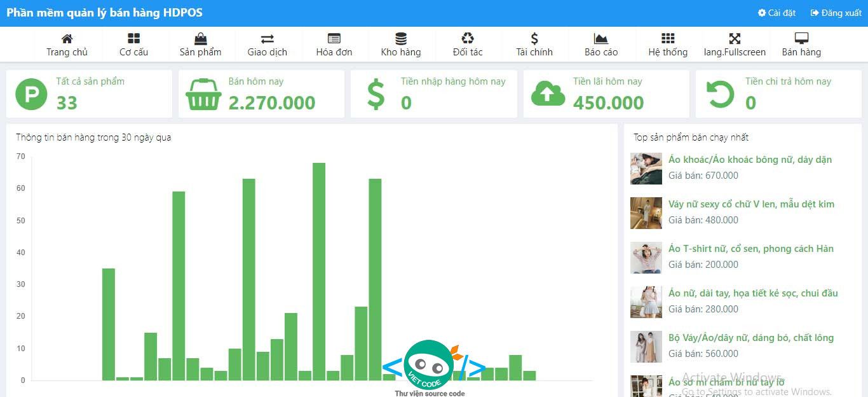This screenshot has height=397, width=868.
Task: Click the Cơ cấu grid icon
Action: pos(133,39)
